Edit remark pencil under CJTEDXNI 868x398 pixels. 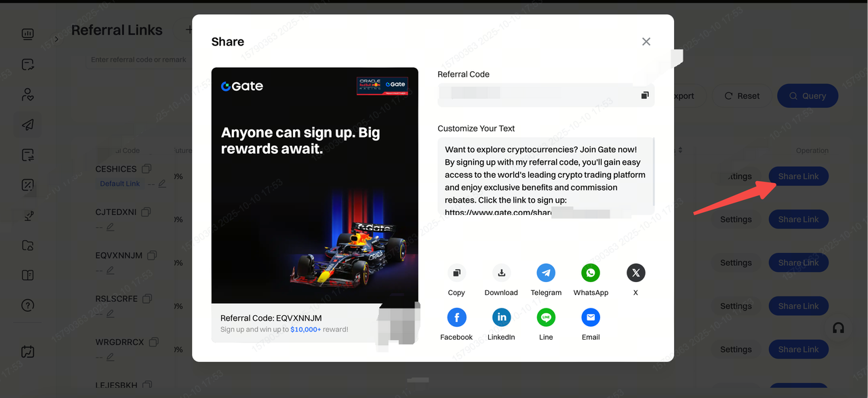tap(110, 227)
